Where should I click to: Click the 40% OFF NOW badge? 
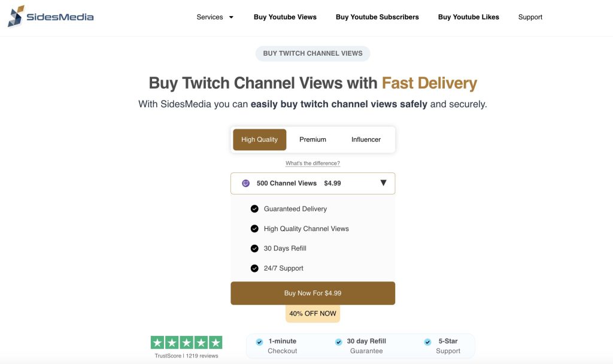coord(312,313)
